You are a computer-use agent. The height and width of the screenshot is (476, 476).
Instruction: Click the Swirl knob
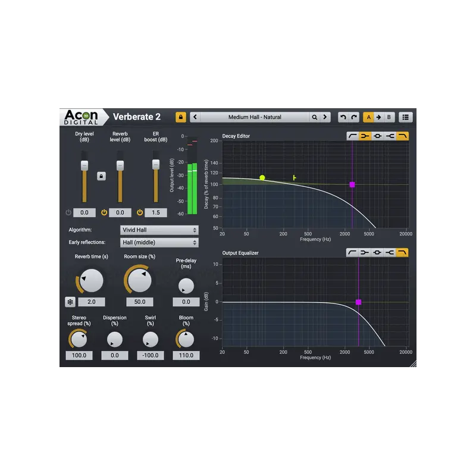(151, 339)
